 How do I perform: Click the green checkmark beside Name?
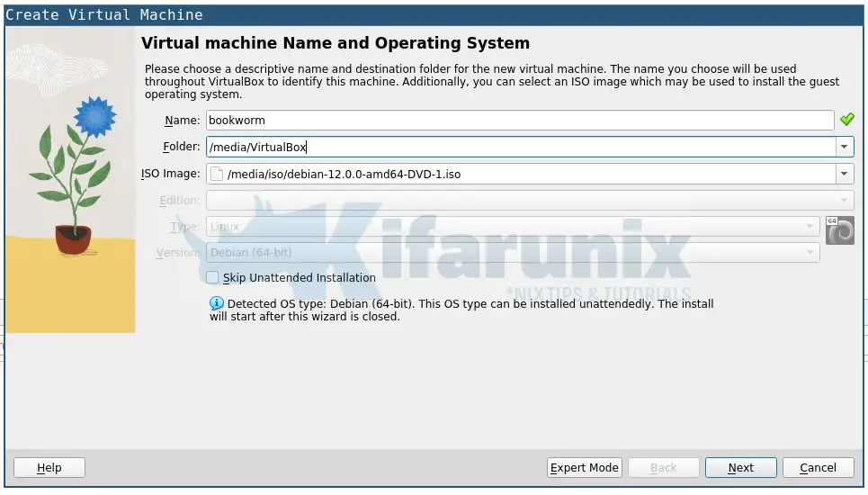pyautogui.click(x=846, y=120)
